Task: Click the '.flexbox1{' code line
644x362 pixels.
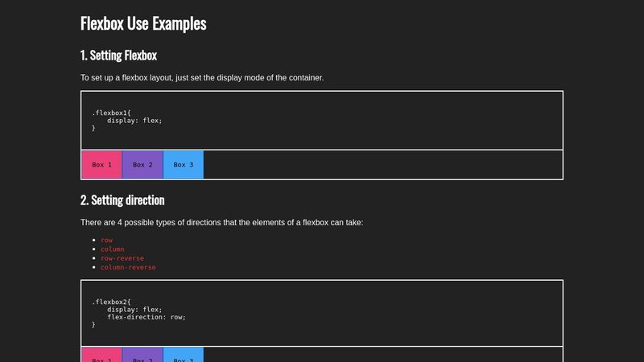Action: (x=111, y=113)
